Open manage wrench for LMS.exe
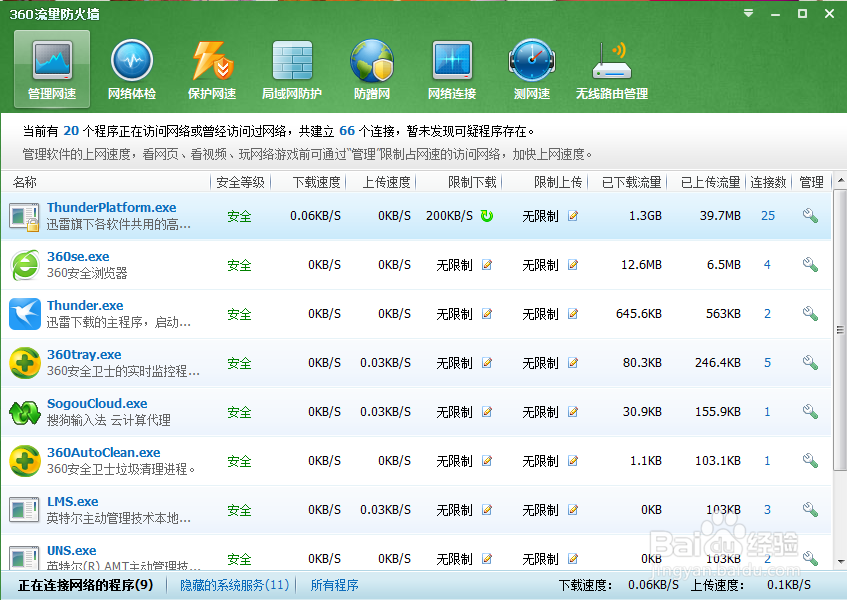 (810, 509)
